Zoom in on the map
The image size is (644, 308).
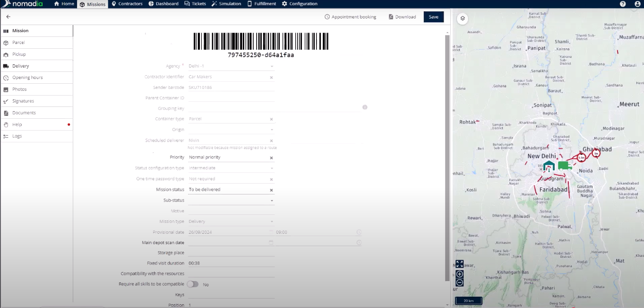click(459, 274)
